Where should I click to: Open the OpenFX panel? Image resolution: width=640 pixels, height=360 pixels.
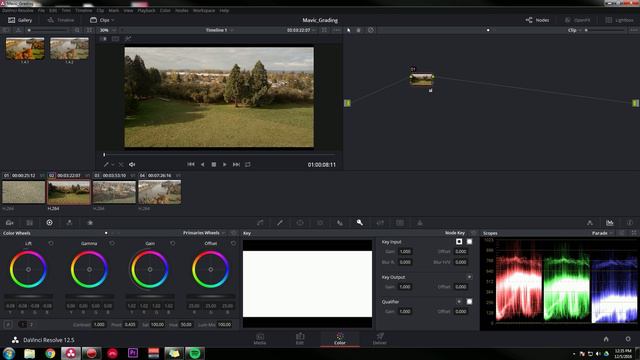(578, 20)
